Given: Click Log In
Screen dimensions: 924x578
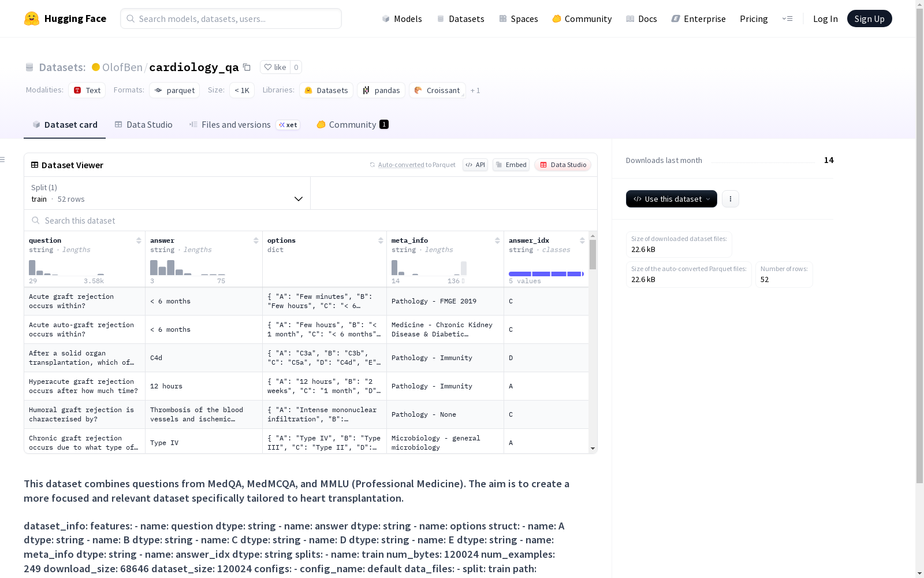Looking at the screenshot, I should (825, 18).
